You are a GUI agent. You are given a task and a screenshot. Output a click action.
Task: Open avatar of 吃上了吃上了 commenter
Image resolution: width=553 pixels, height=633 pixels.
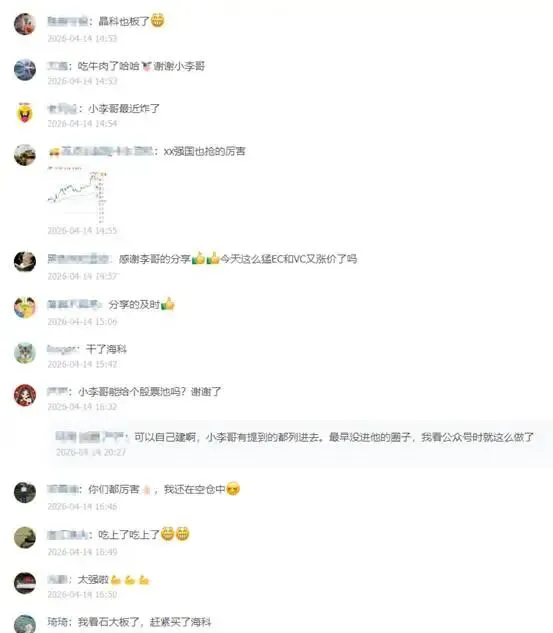coord(25,538)
